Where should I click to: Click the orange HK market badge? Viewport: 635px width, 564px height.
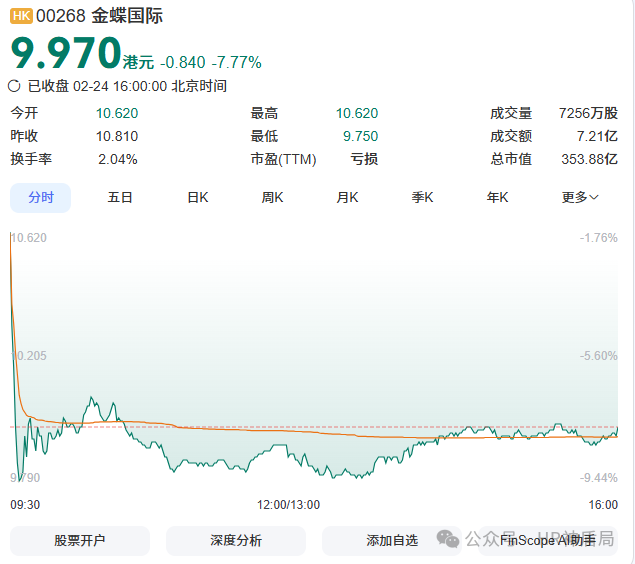[21, 16]
